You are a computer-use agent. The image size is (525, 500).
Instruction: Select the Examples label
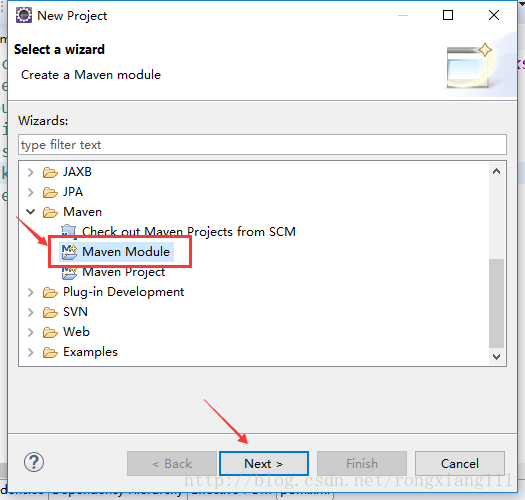point(90,352)
